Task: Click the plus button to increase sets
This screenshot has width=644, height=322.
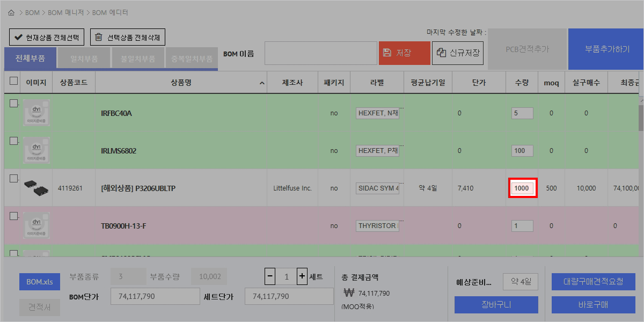Action: tap(302, 276)
